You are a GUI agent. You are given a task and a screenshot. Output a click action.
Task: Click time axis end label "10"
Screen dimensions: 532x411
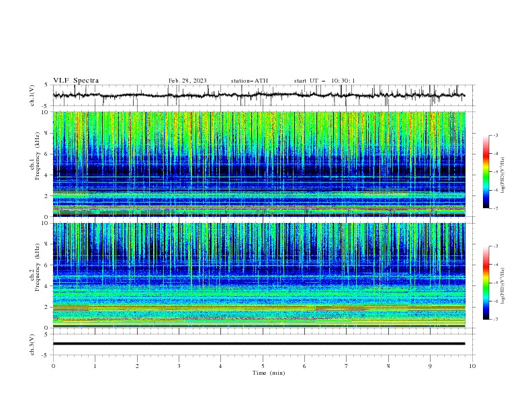click(x=472, y=366)
